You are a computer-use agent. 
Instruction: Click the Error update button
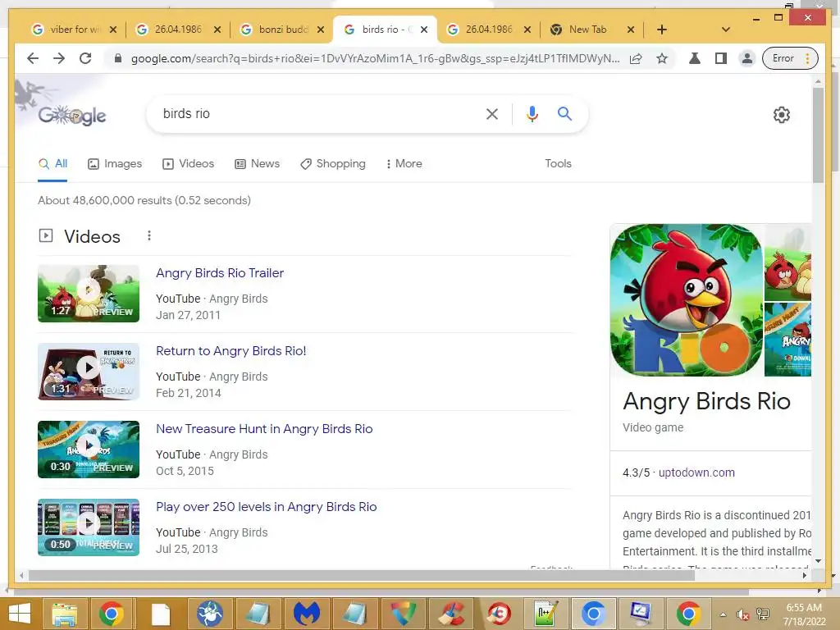(790, 58)
